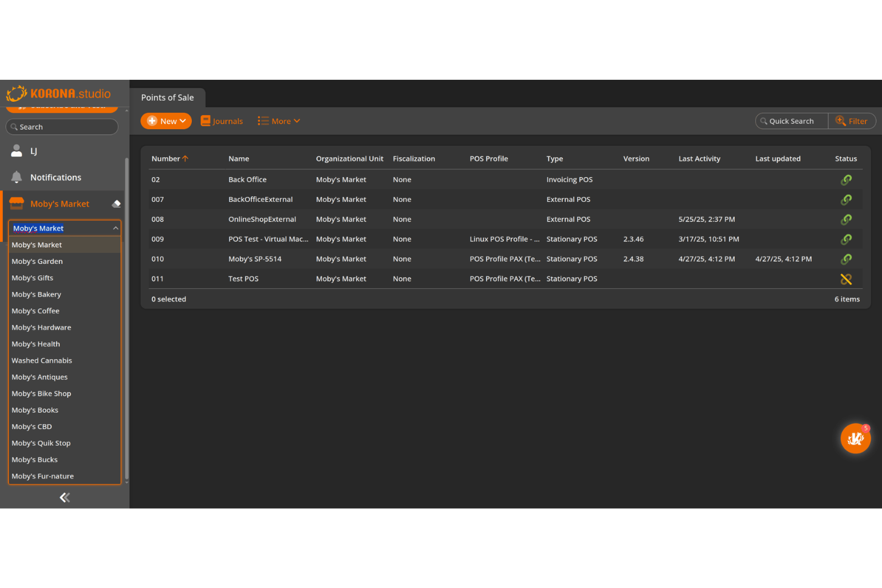This screenshot has width=882, height=588.
Task: Click the unlinked status icon for Test POS
Action: pos(846,279)
